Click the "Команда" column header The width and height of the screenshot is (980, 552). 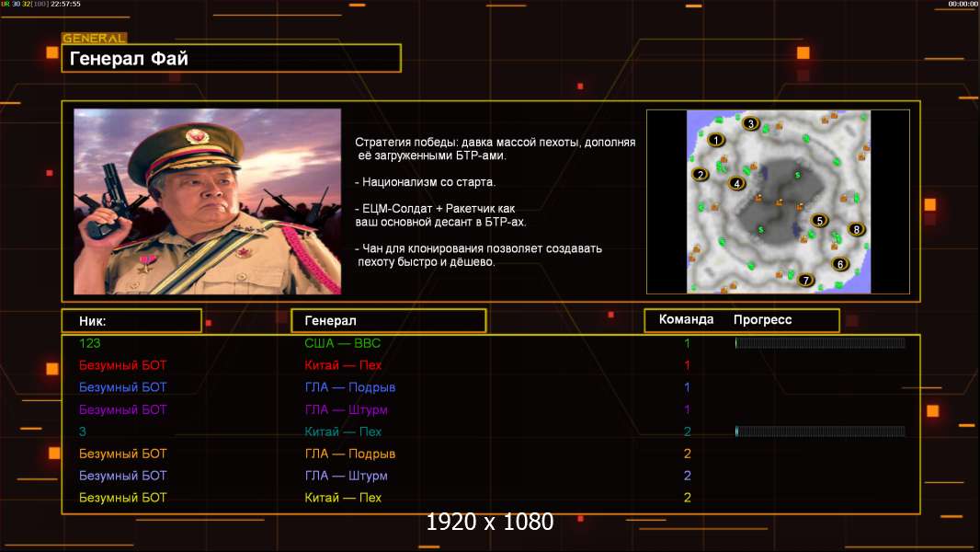click(686, 320)
